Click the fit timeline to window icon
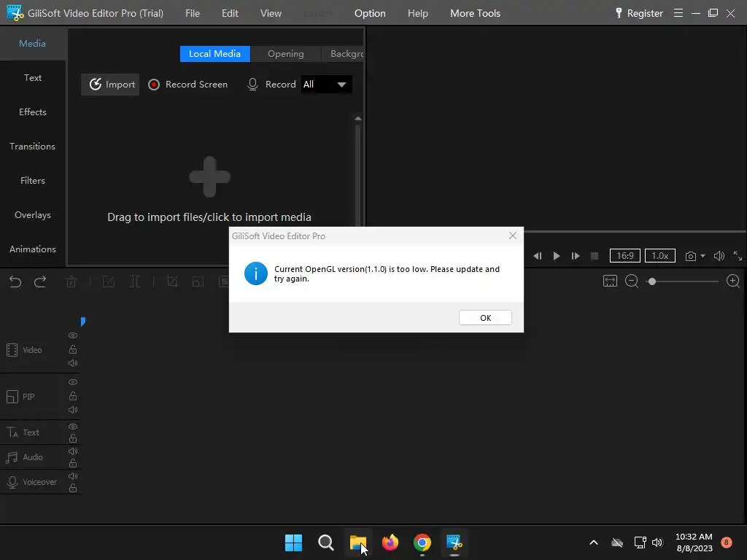The height and width of the screenshot is (560, 747). pyautogui.click(x=611, y=281)
